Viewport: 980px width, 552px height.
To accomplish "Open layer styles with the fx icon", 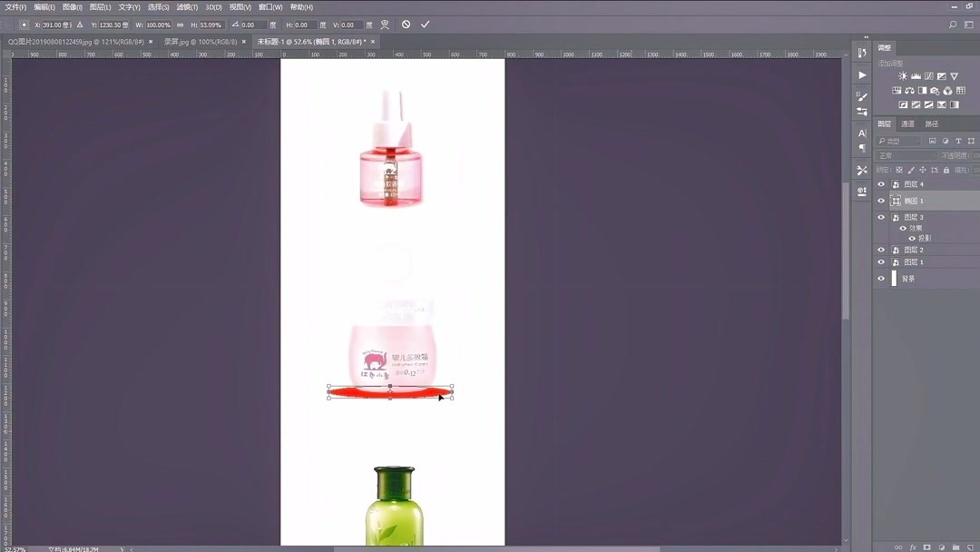I will tap(914, 547).
